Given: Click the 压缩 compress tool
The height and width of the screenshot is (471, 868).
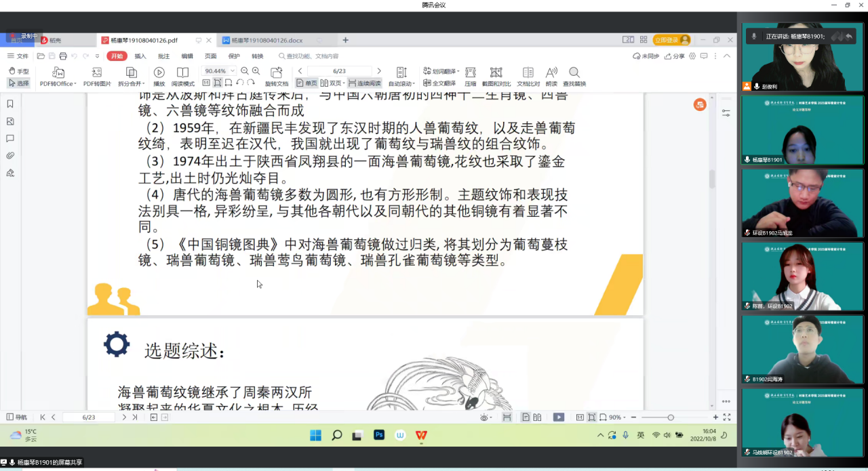Looking at the screenshot, I should point(471,77).
